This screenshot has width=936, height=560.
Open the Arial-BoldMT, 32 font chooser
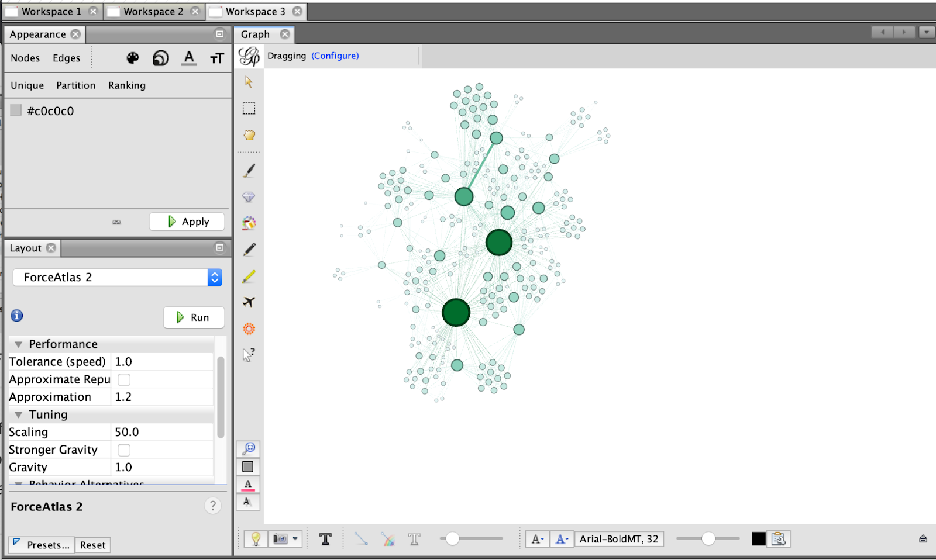point(620,539)
